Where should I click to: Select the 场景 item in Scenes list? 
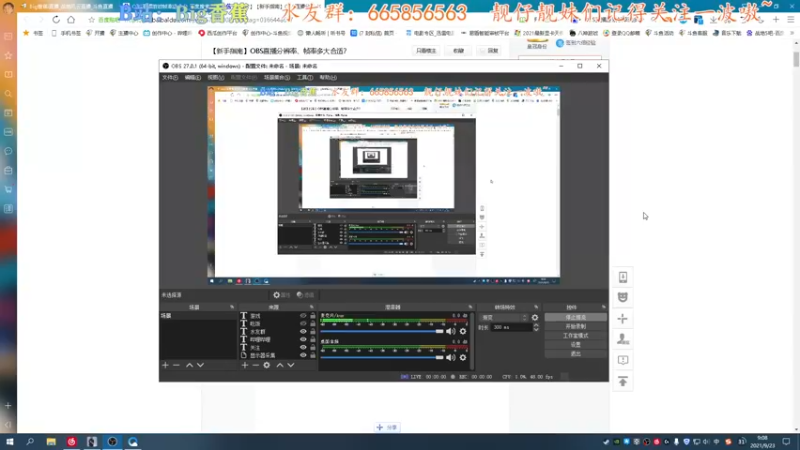coord(198,316)
